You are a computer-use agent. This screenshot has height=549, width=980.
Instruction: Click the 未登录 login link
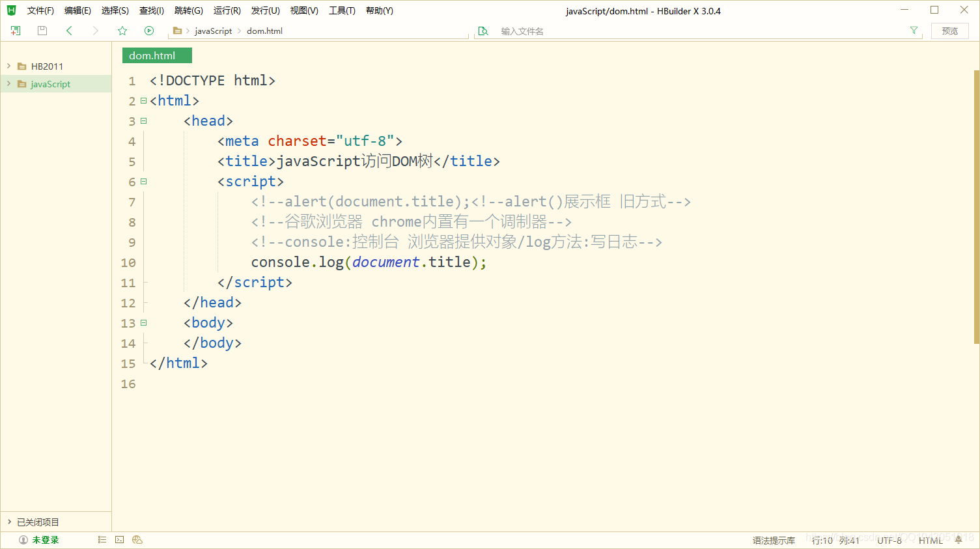click(x=46, y=540)
